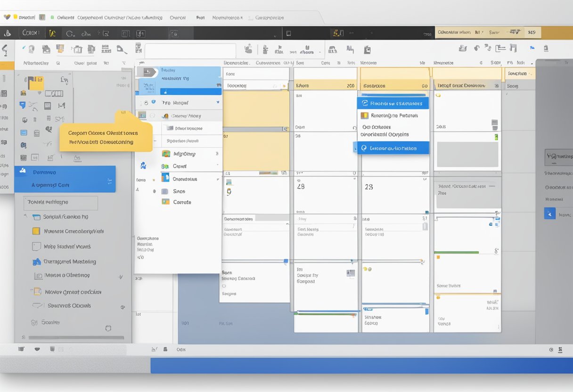The height and width of the screenshot is (392, 573).
Task: Select the blue shield icon in the left tool palette
Action: pos(23,106)
